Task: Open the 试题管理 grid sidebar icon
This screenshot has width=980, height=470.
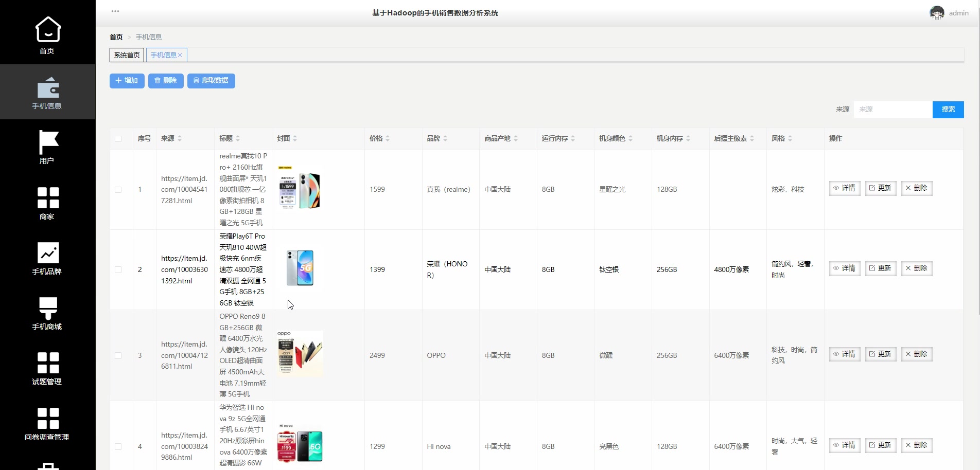Action: [x=48, y=363]
